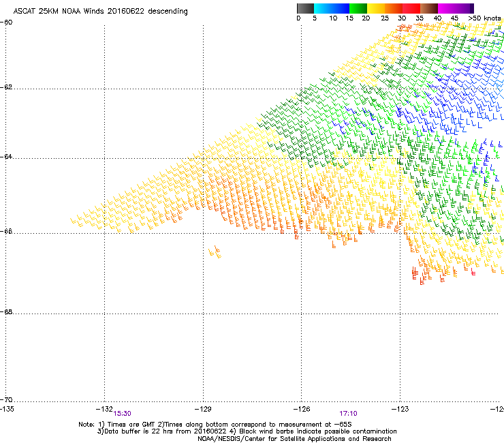504x443 pixels.
Task: Click the -126 longitude axis label
Action: [x=302, y=409]
